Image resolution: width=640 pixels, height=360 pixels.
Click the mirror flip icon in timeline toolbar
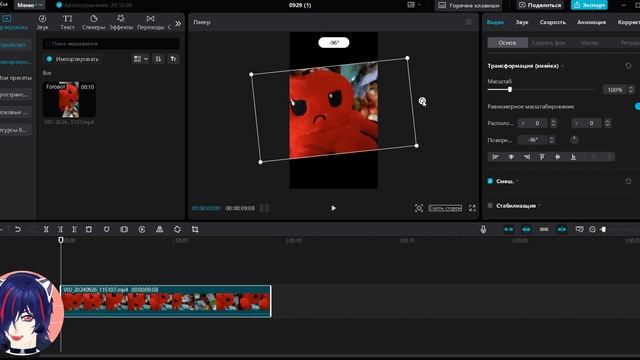pyautogui.click(x=160, y=229)
